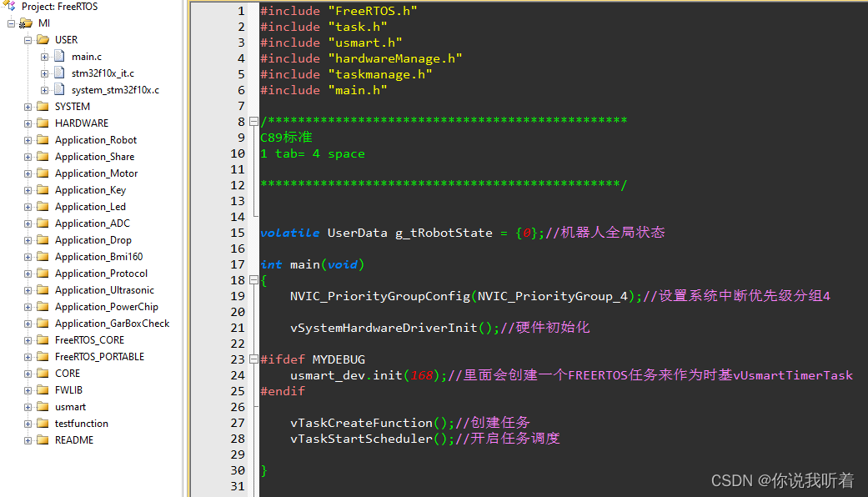Expand the SYSTEM group
The width and height of the screenshot is (868, 497).
28,107
